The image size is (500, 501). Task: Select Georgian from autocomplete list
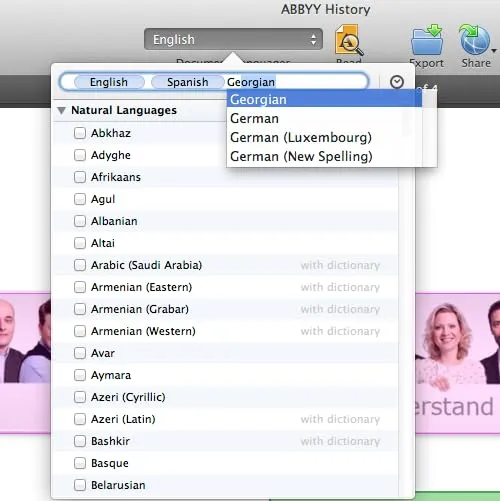tap(324, 99)
